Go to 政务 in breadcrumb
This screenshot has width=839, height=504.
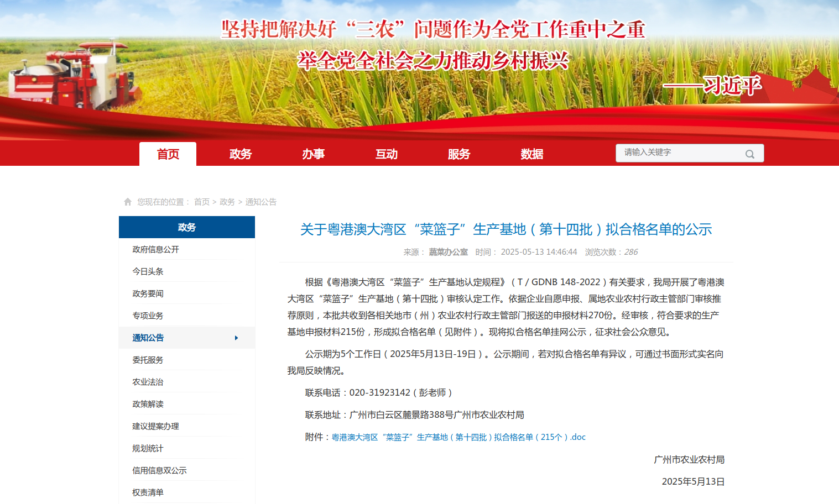(227, 202)
